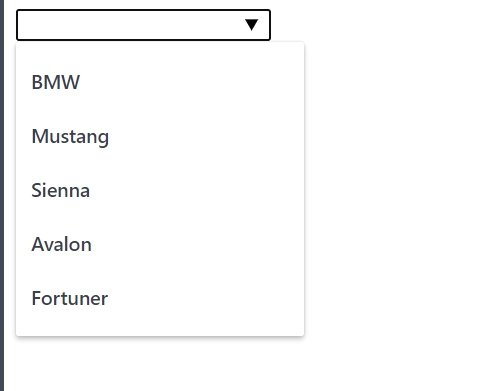Click blank white area right of the list
This screenshot has height=391, width=496.
click(400, 195)
